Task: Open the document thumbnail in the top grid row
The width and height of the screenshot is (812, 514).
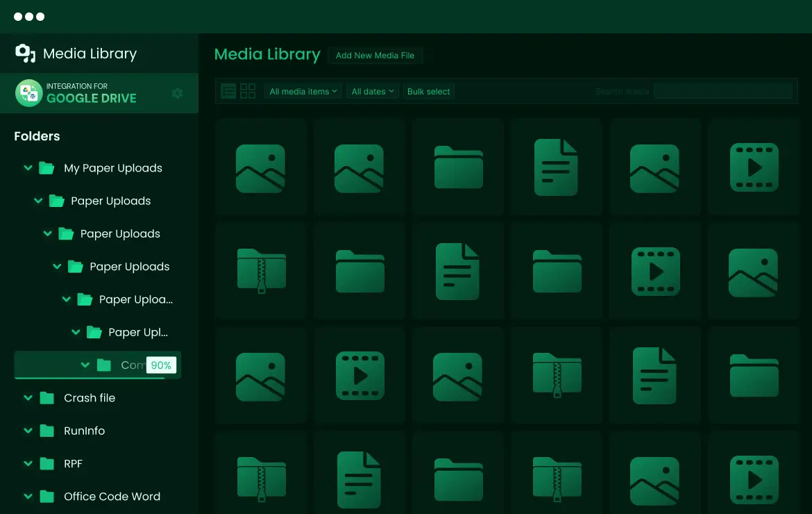Action: tap(556, 167)
